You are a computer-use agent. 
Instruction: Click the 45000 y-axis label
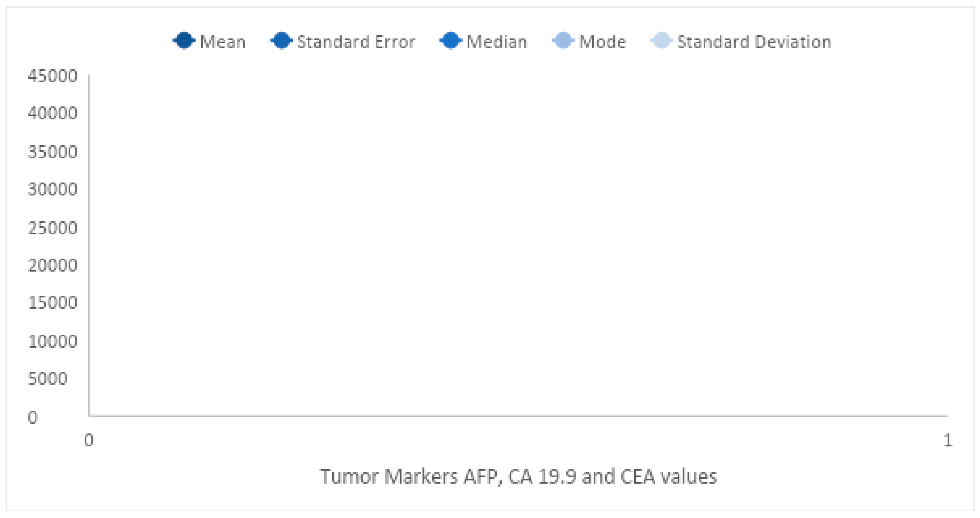click(53, 76)
